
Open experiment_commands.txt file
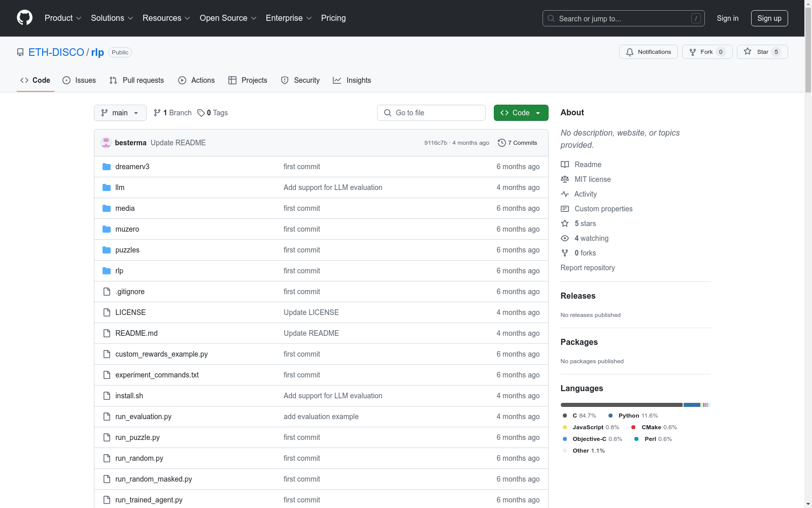point(157,375)
